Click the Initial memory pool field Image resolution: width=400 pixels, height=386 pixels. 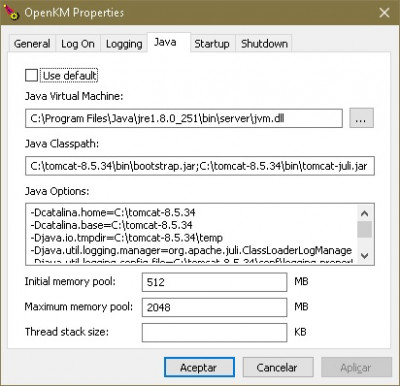pos(214,282)
